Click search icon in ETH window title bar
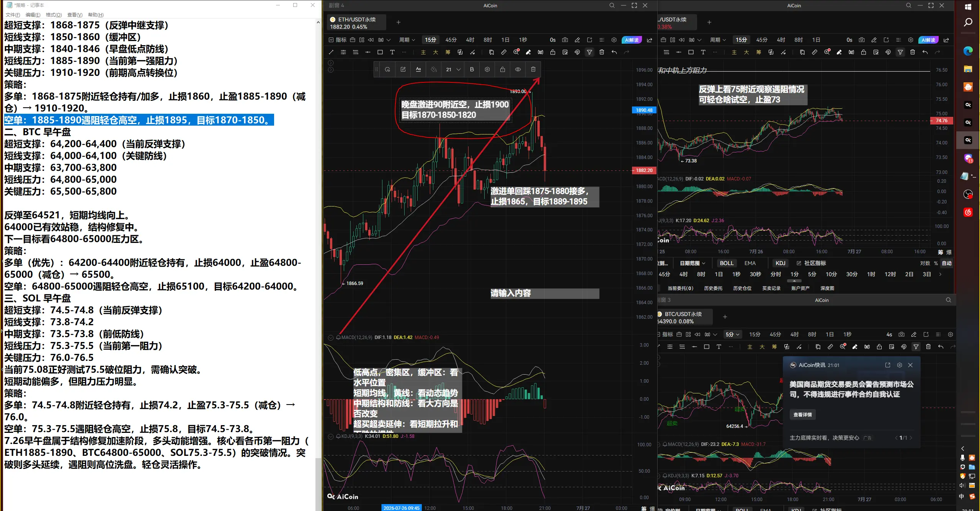 coord(612,5)
